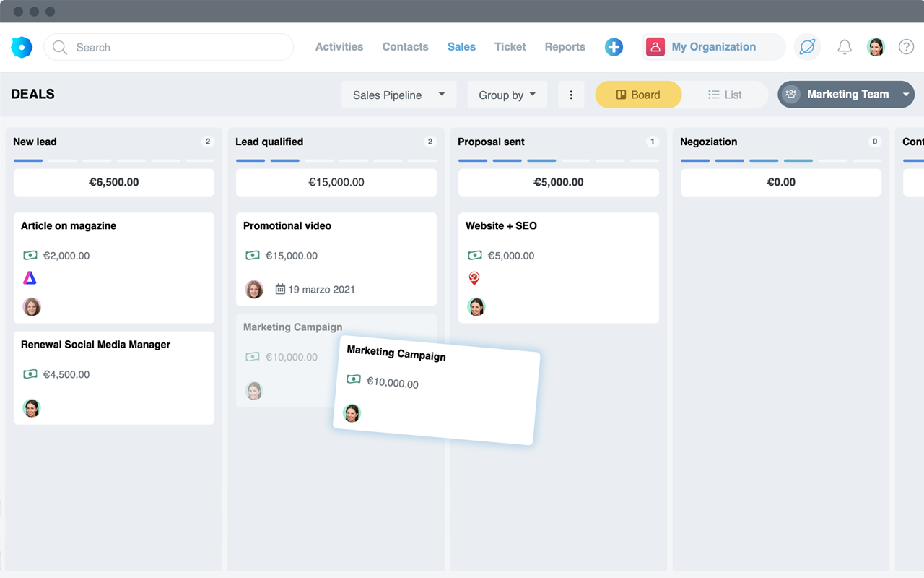Click the triangle logo on Article on magazine card
This screenshot has height=578, width=924.
pos(30,277)
